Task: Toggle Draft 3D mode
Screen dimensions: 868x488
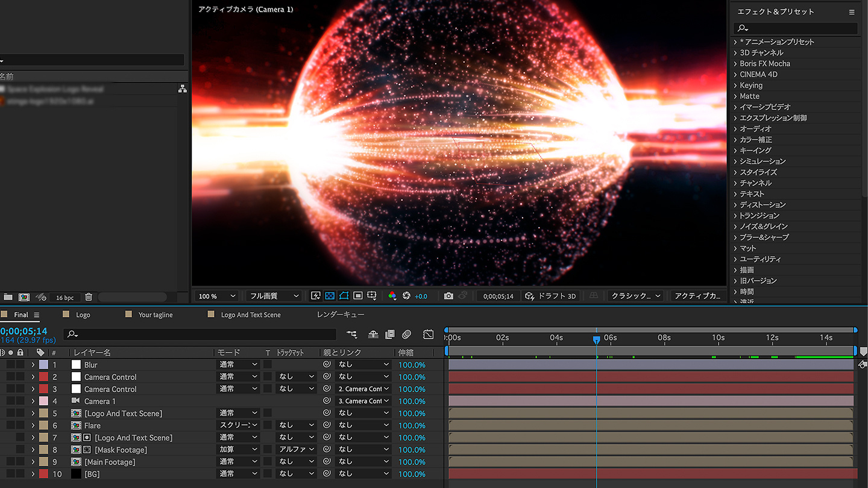Action: [x=551, y=296]
